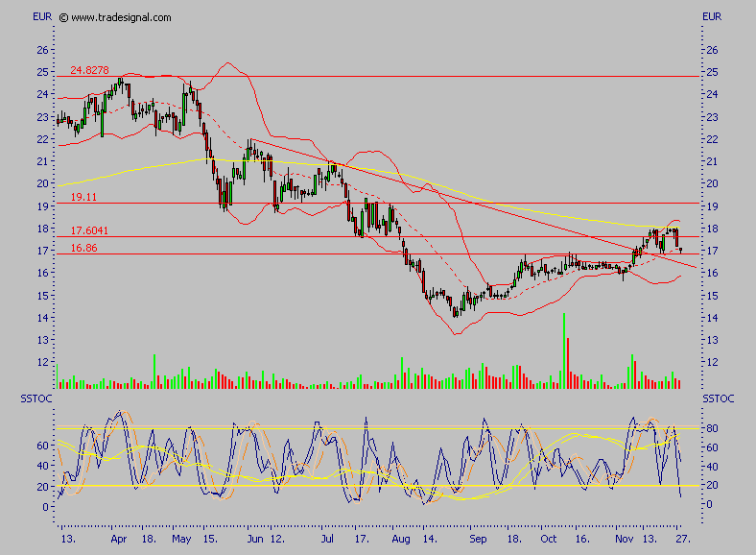Select the '18.' date label after Sep
756x555 pixels.
click(x=514, y=539)
